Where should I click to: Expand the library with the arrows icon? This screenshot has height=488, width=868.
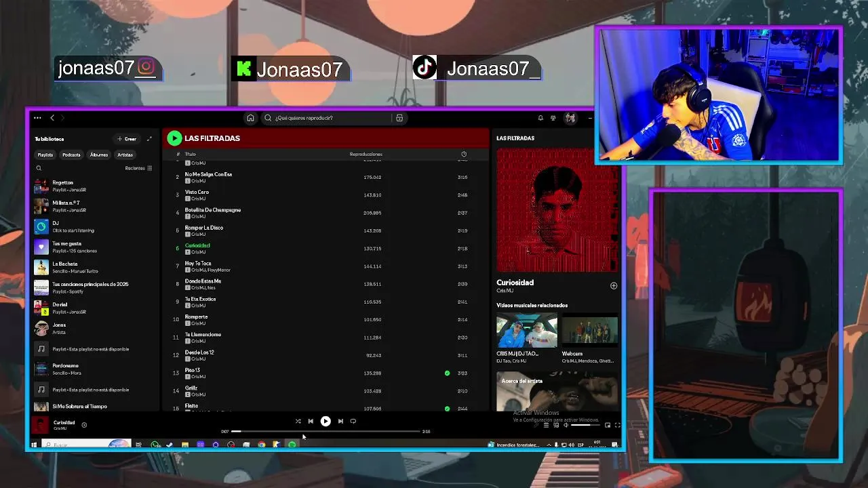click(149, 139)
